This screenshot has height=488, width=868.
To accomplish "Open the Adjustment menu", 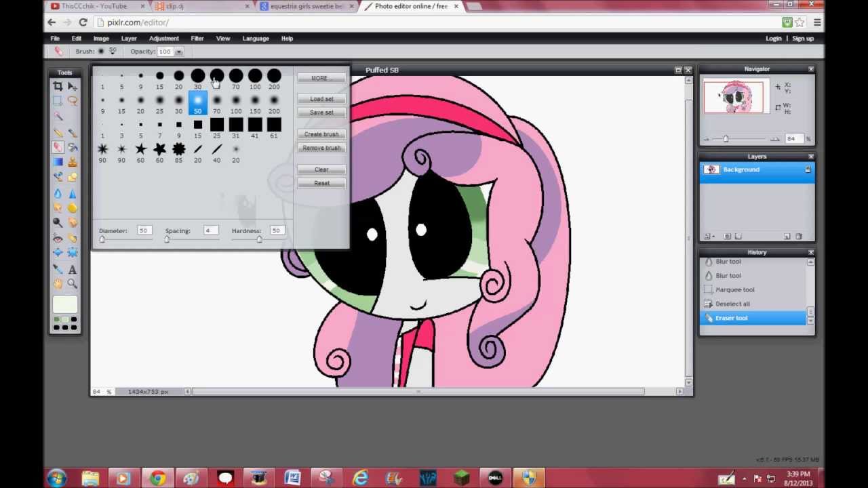I will 164,39.
